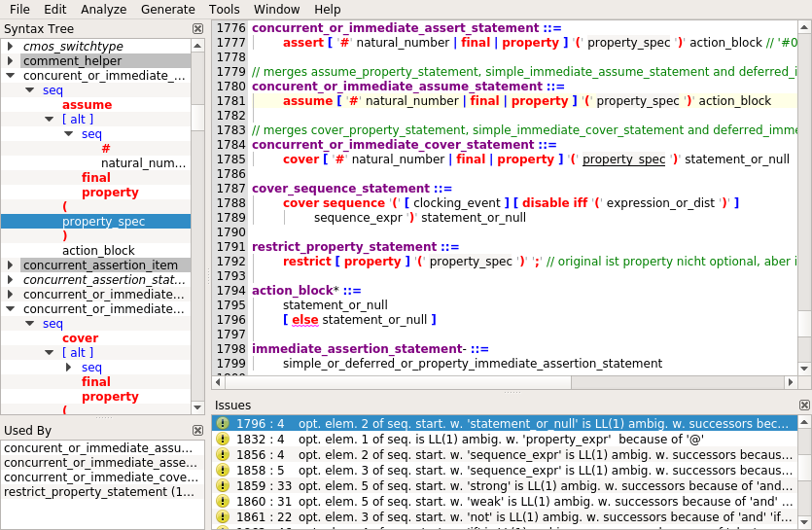Expand the cmos_switchtype tree node

click(x=10, y=46)
